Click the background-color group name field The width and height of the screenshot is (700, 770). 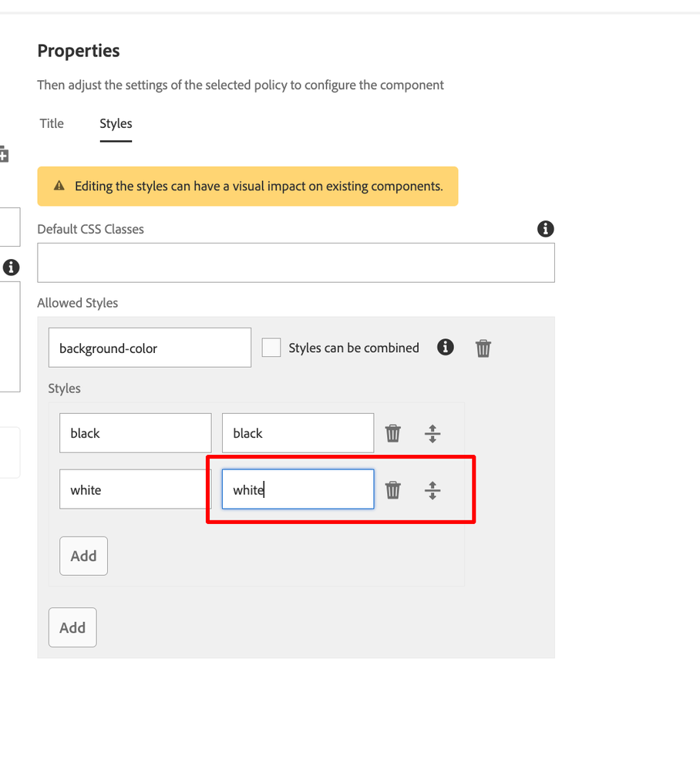point(150,348)
